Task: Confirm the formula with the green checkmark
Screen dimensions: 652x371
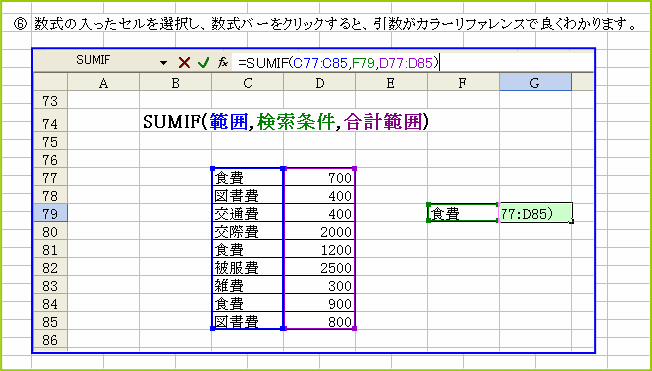Action: [x=203, y=63]
